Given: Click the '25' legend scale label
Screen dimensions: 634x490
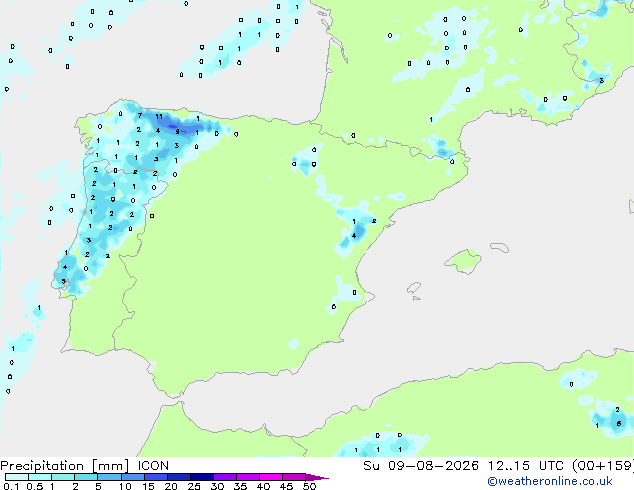Looking at the screenshot, I should click(x=194, y=486).
